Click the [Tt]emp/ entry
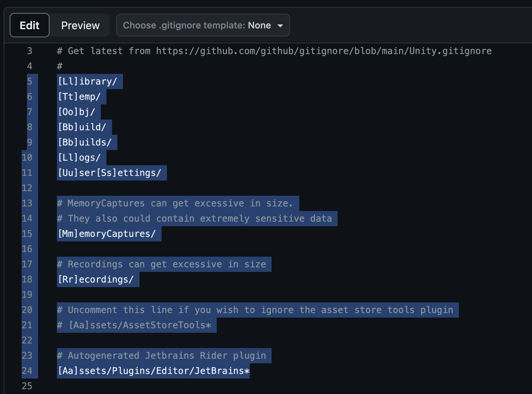This screenshot has height=394, width=532. click(79, 97)
